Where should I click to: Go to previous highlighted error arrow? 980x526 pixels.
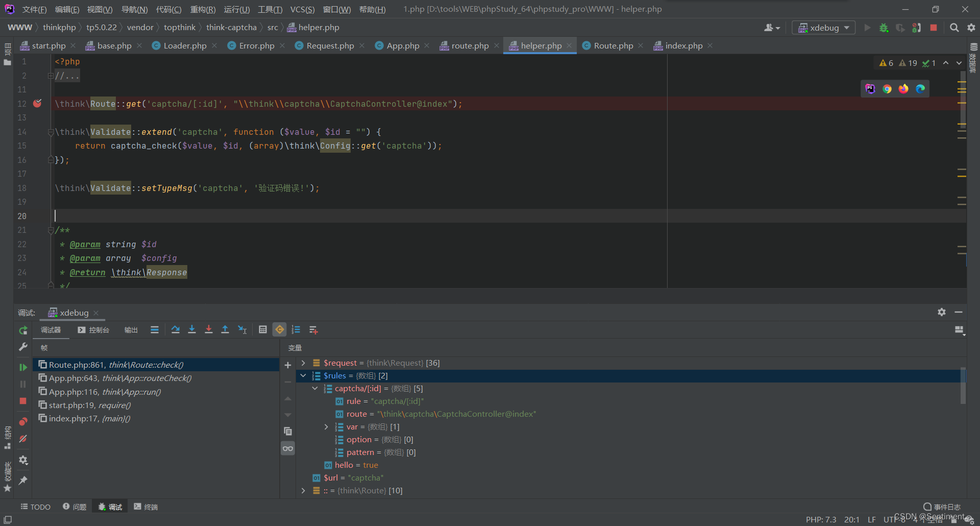(946, 63)
